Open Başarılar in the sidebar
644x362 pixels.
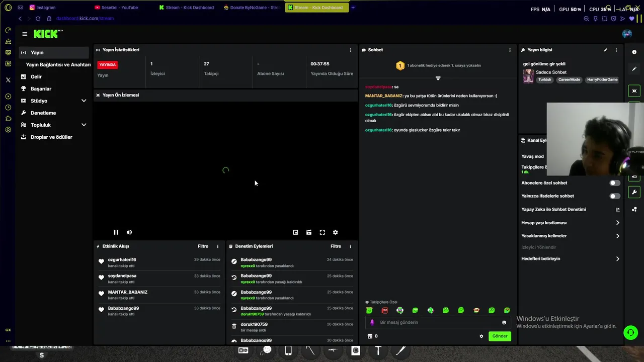point(41,88)
